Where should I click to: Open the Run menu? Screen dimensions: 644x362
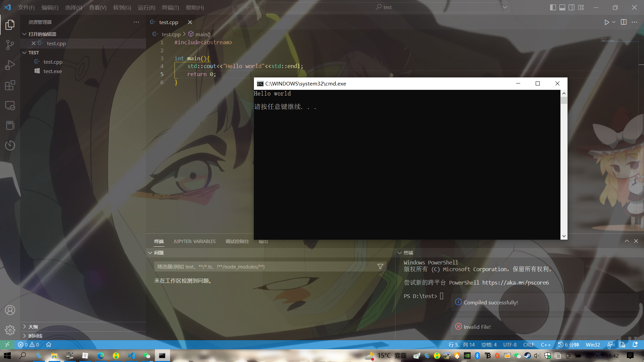click(147, 7)
